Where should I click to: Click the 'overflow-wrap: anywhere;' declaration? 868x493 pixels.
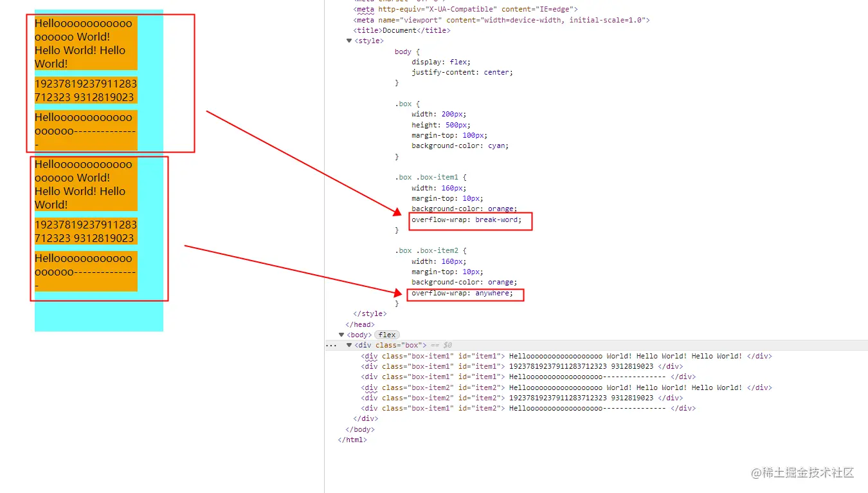click(462, 293)
